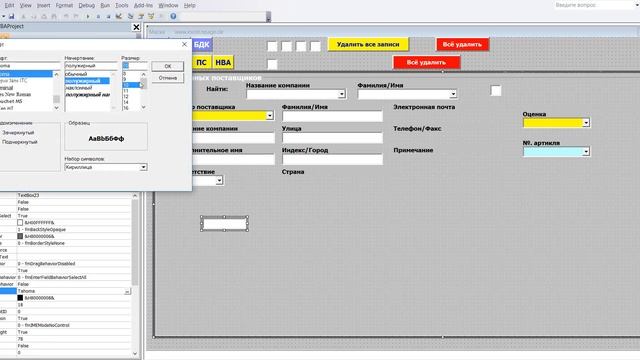This screenshot has width=640, height=360.
Task: Select the first of four checkboxes in the БДК row
Action: coord(272,46)
